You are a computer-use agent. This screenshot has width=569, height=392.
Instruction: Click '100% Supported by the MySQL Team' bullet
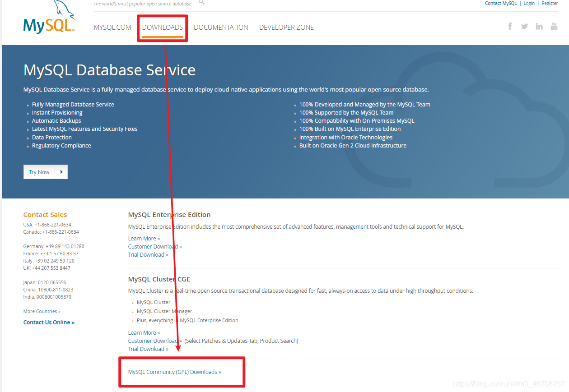[x=346, y=112]
